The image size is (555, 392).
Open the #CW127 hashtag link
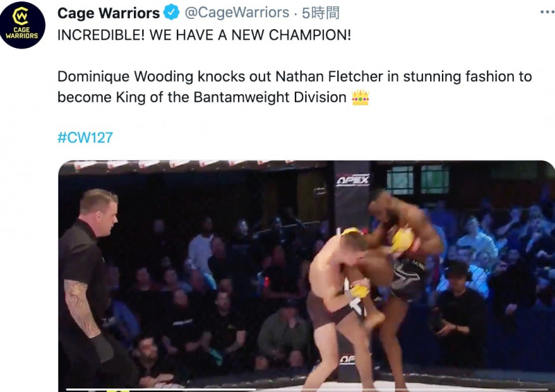click(85, 137)
